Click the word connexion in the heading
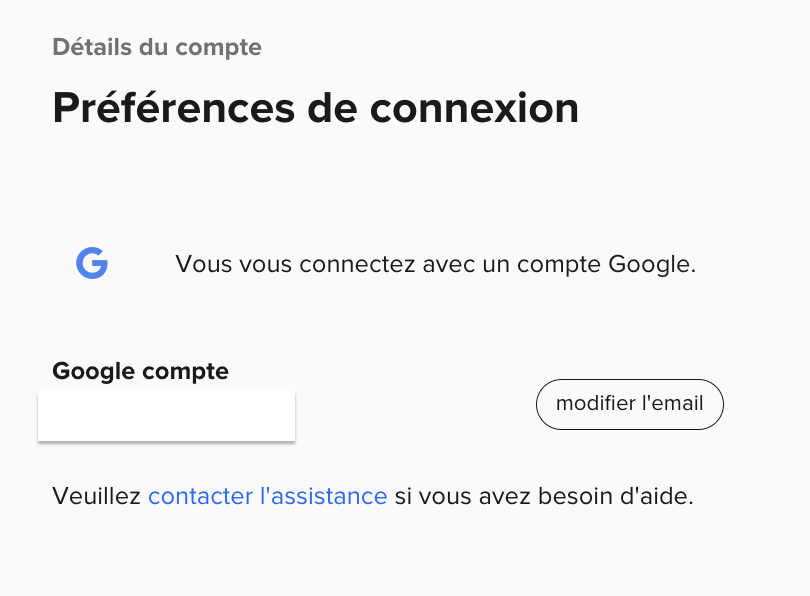This screenshot has width=810, height=596. pos(474,109)
